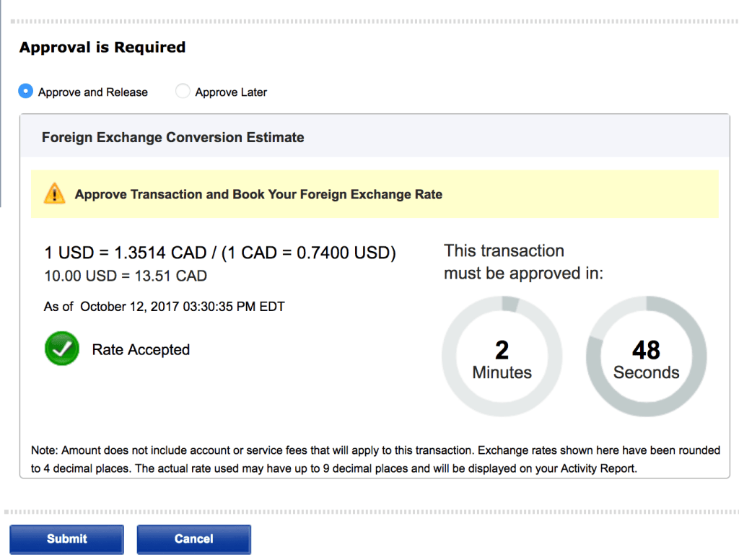Screen dimensions: 739x560
Task: Click the green Rate Accepted checkmark icon
Action: click(x=61, y=349)
